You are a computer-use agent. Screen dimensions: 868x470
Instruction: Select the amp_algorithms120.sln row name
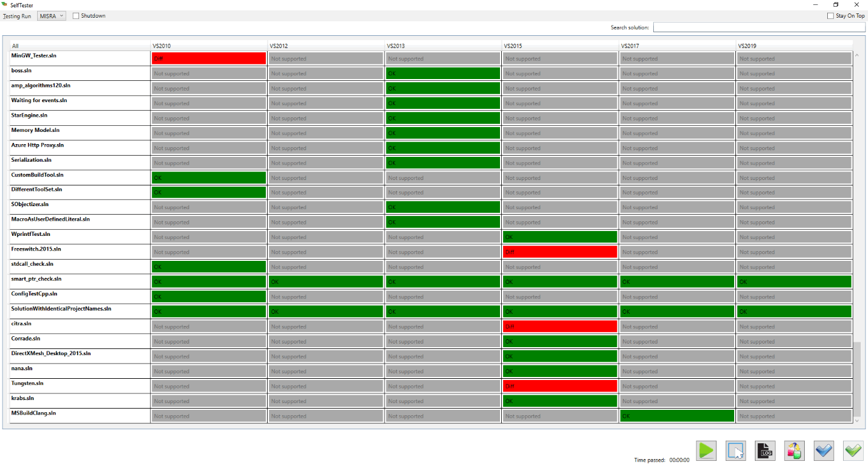click(41, 85)
